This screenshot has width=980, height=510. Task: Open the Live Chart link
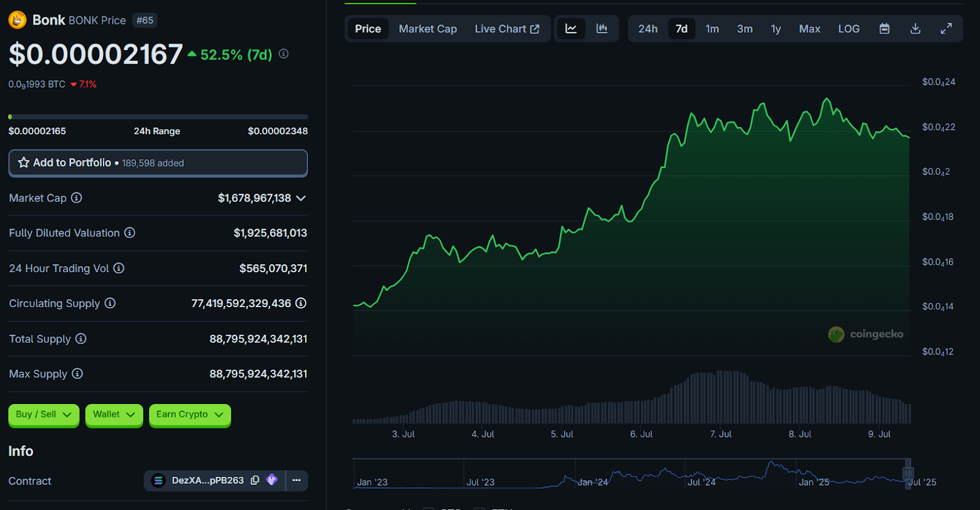click(507, 29)
